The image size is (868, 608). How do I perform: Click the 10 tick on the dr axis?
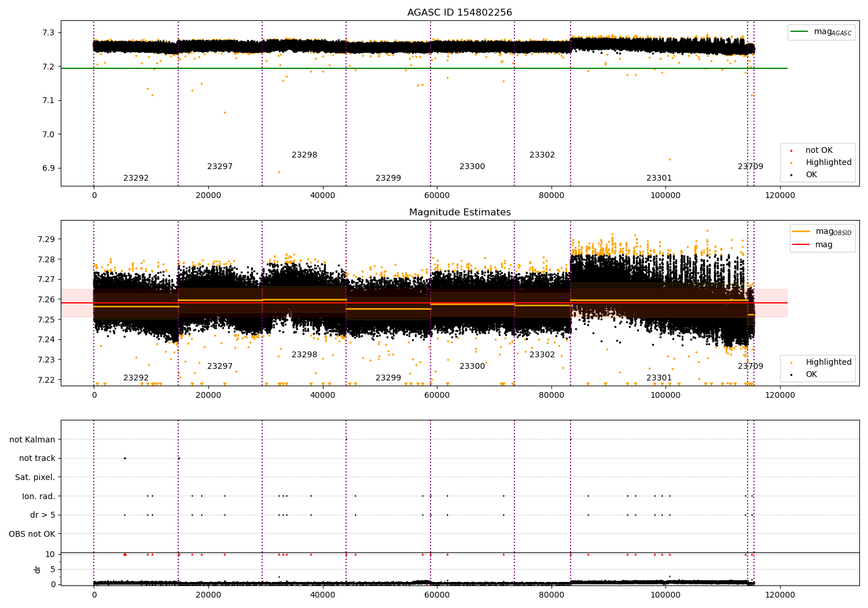point(50,555)
